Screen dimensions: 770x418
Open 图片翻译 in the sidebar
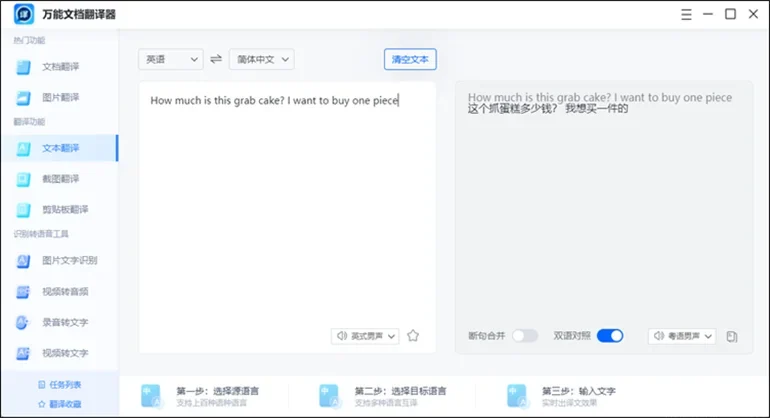click(59, 98)
